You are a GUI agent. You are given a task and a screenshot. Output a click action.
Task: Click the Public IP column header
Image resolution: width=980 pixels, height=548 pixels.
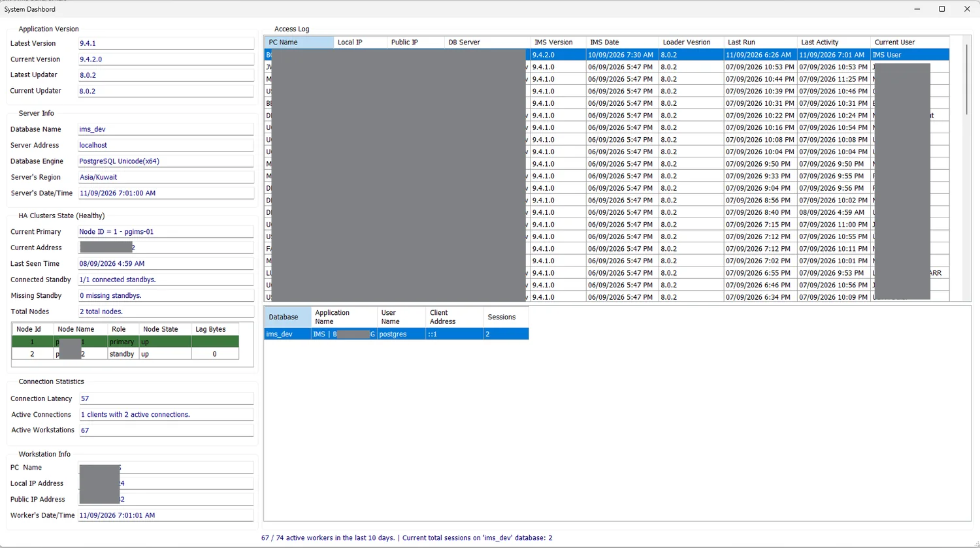point(416,42)
